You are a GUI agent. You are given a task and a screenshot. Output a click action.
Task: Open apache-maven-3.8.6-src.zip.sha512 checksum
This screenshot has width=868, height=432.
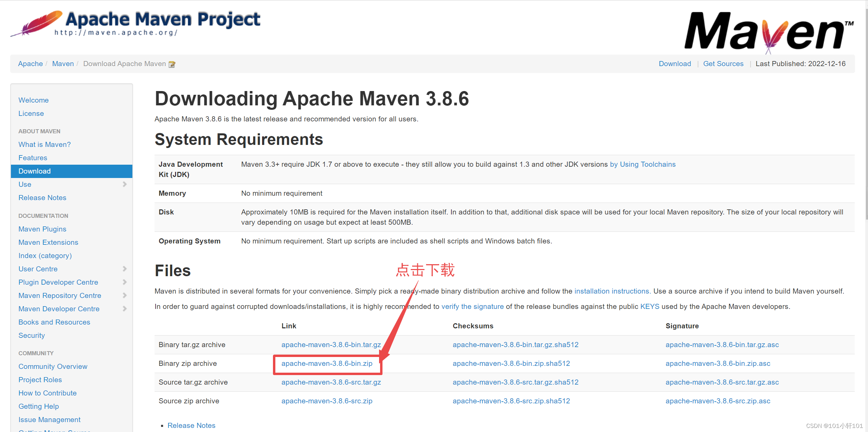511,401
